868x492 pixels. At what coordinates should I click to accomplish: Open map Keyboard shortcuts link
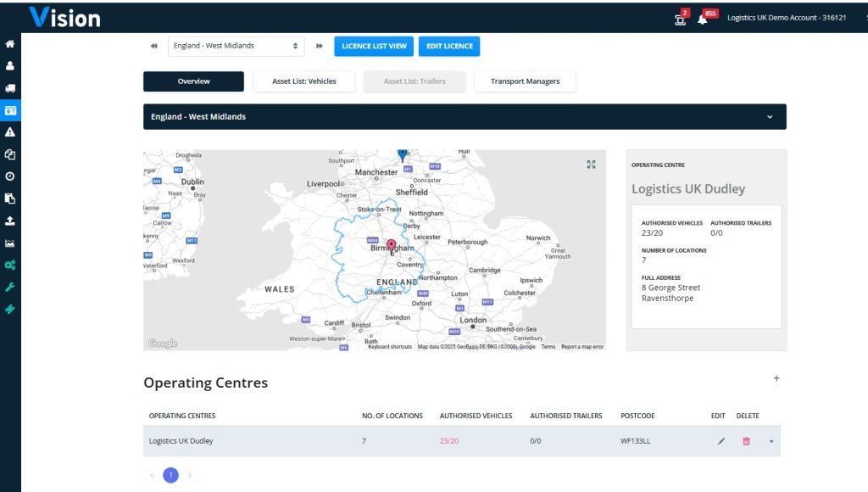(390, 347)
